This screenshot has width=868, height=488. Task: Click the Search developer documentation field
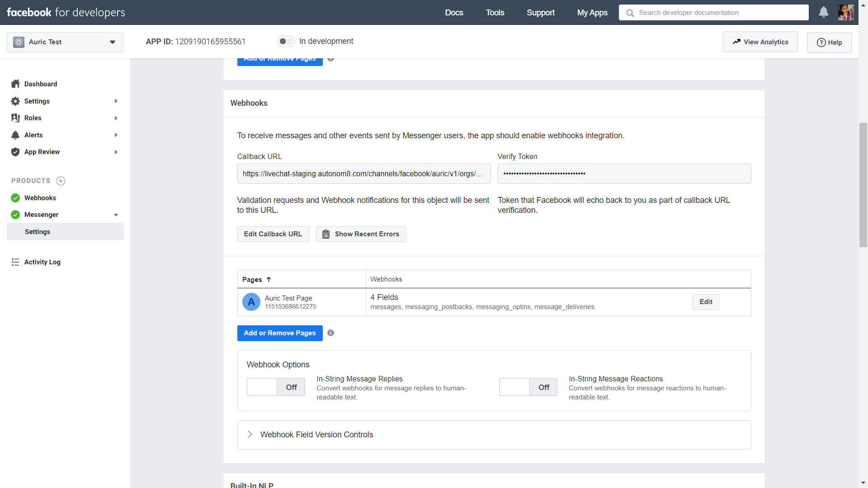point(713,13)
